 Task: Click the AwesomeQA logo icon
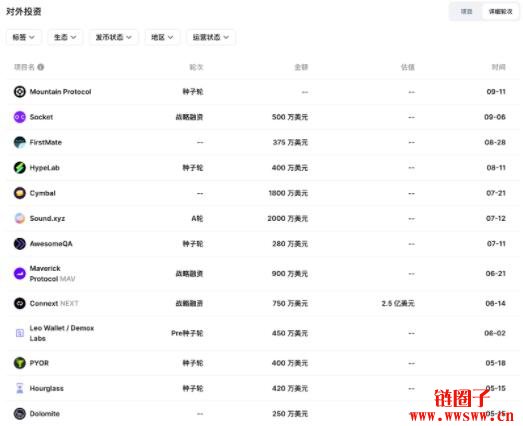click(x=20, y=244)
